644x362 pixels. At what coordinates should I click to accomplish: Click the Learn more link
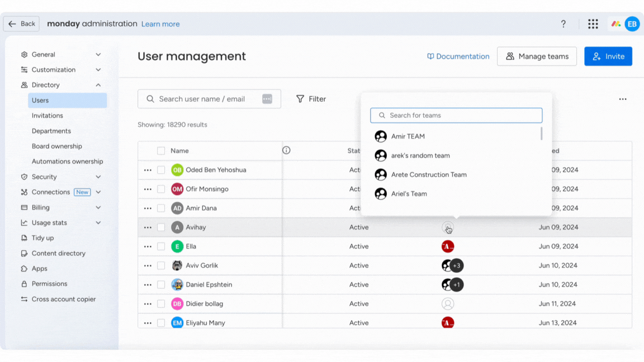click(160, 24)
